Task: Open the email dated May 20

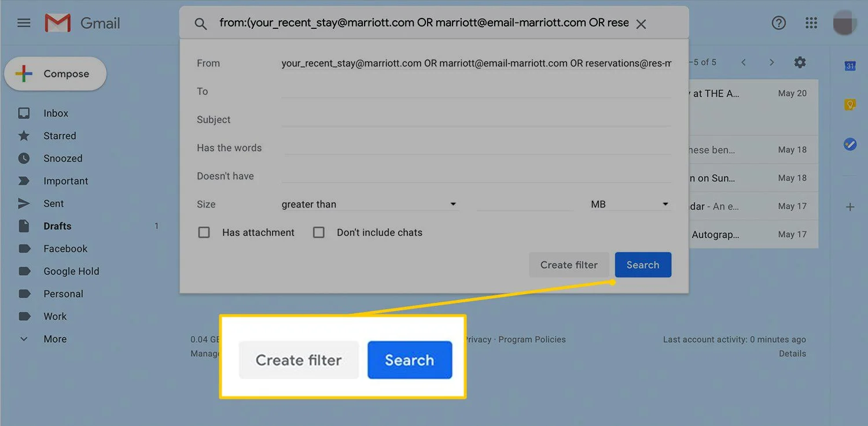Action: click(x=753, y=107)
